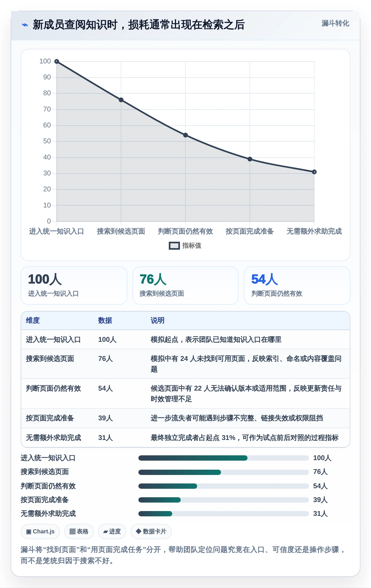Viewport: 371px width, 588px height.
Task: Click the 表格 tag chip
Action: pyautogui.click(x=79, y=531)
